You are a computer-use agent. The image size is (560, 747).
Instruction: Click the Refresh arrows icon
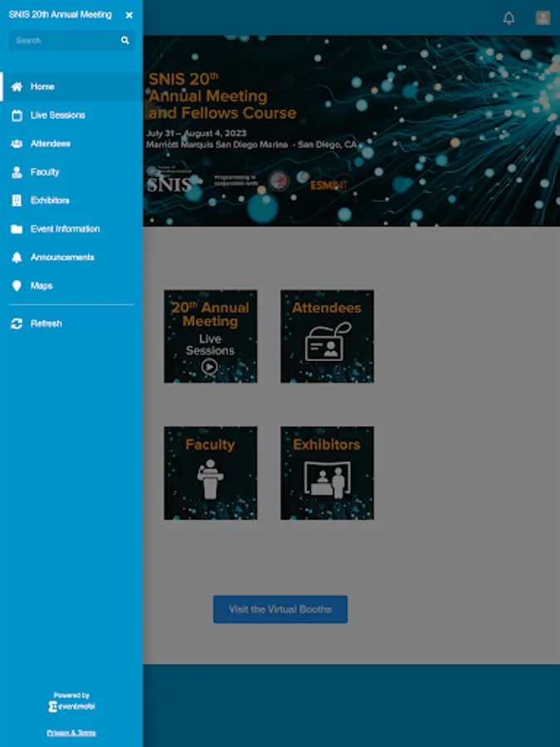[17, 324]
